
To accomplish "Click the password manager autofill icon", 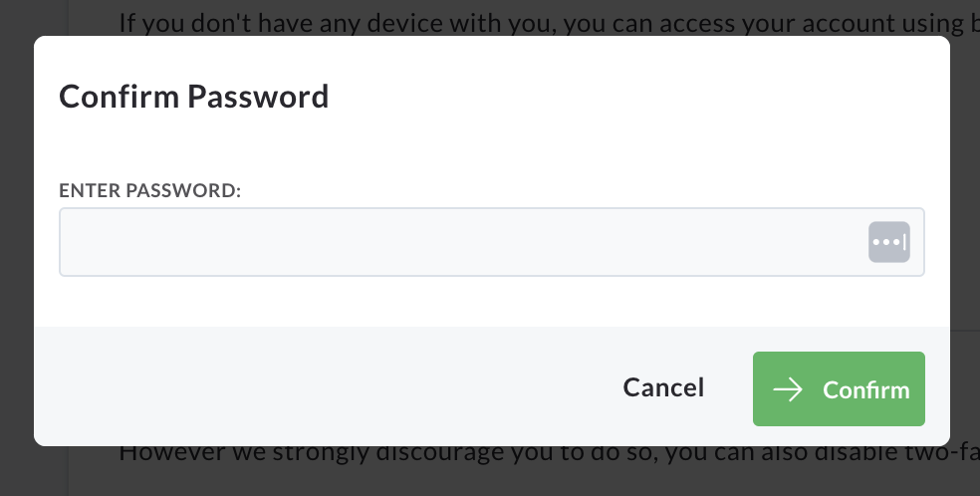I will (x=888, y=242).
